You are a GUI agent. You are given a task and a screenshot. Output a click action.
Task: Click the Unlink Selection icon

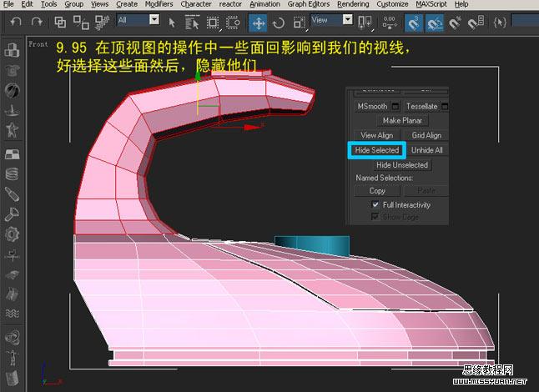[x=81, y=23]
